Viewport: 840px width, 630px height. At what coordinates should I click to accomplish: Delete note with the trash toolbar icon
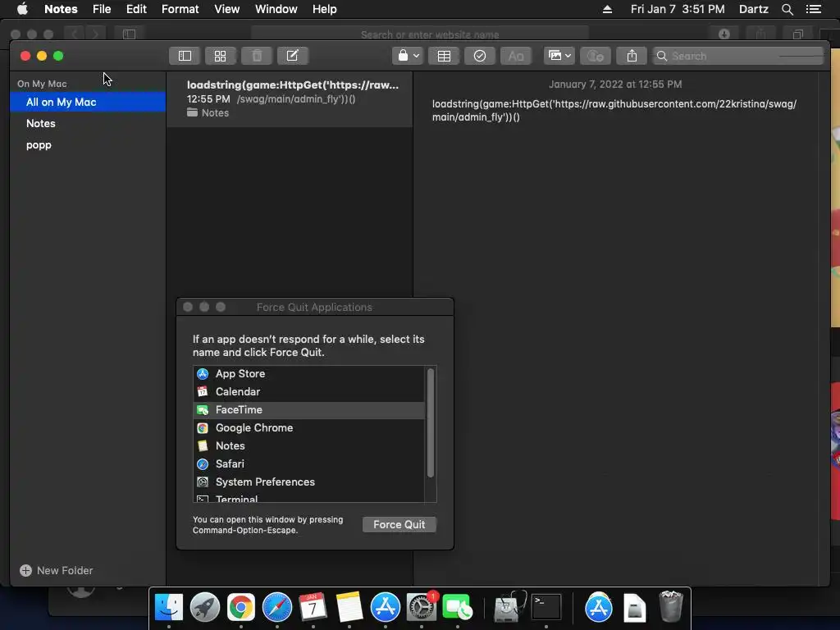pos(257,56)
